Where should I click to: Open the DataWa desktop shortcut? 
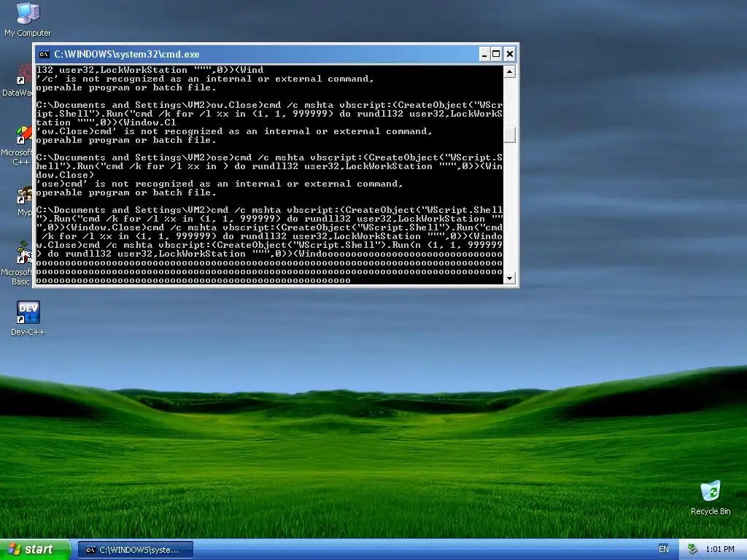pyautogui.click(x=18, y=81)
